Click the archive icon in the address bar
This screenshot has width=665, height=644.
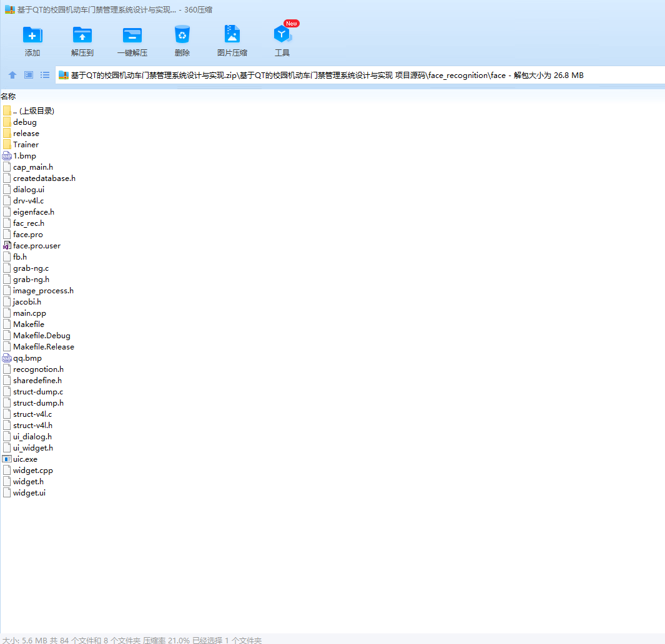click(64, 75)
